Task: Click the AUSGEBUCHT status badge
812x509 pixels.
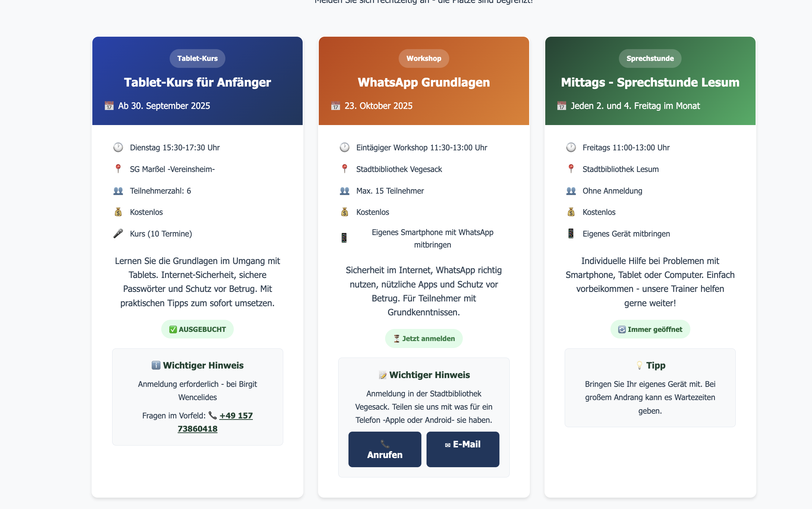Action: pos(197,329)
